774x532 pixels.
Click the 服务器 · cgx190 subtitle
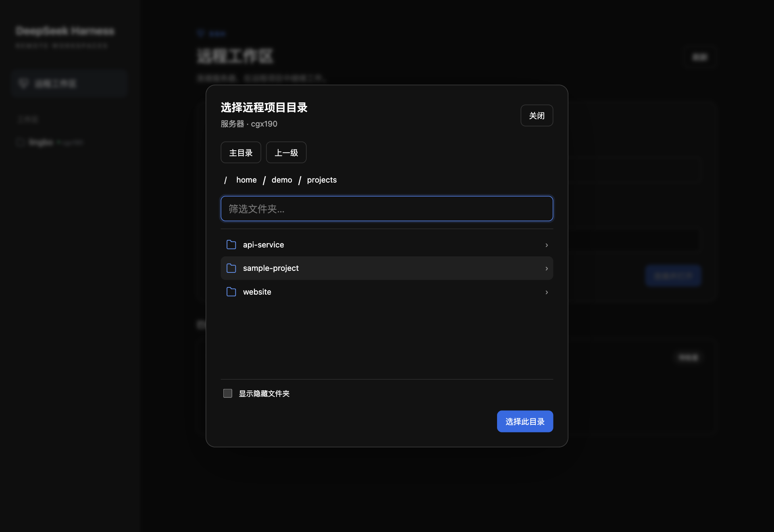click(x=249, y=124)
